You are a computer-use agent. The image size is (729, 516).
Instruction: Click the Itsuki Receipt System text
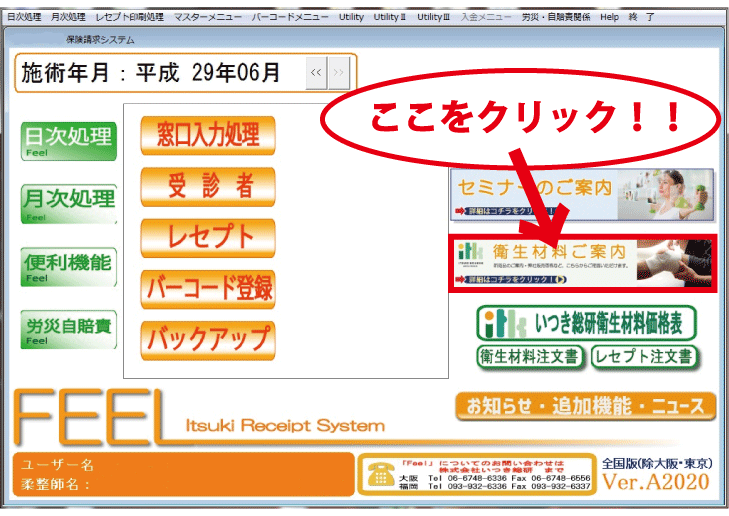pyautogui.click(x=285, y=425)
